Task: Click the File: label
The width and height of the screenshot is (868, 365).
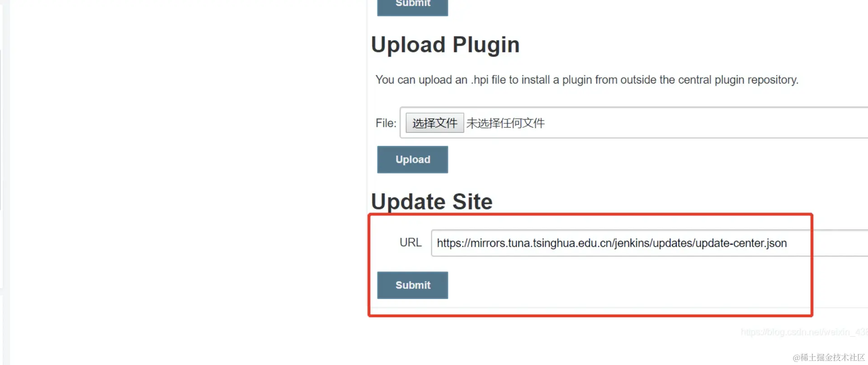Action: point(386,123)
